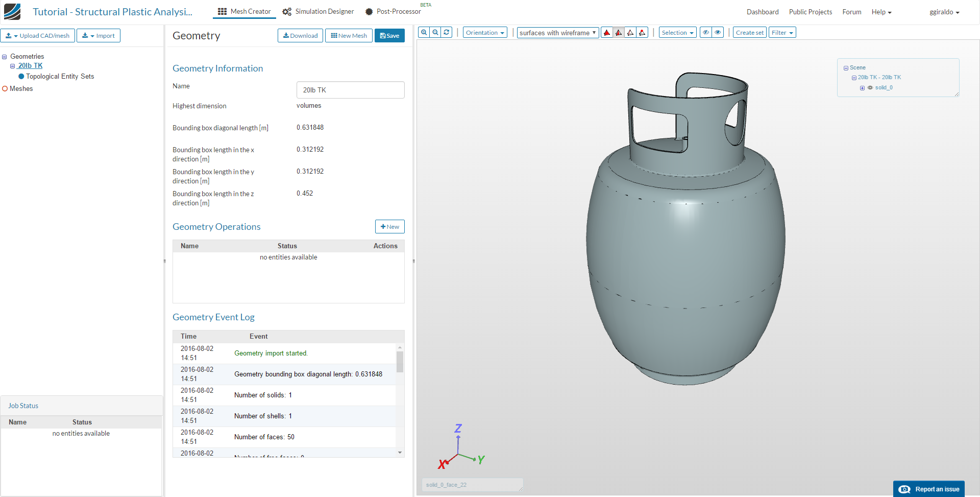Image resolution: width=980 pixels, height=497 pixels.
Task: Reset the 3D view with refresh icon
Action: [x=447, y=32]
